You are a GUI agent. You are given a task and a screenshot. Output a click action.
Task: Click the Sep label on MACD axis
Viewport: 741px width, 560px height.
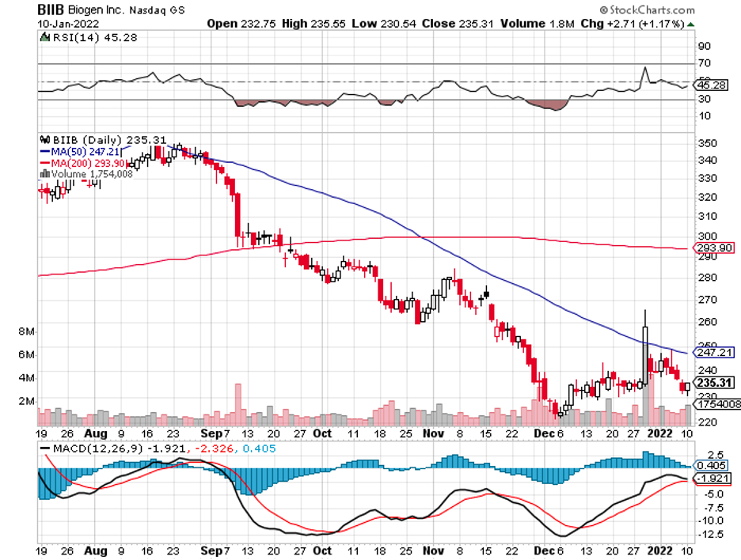(211, 551)
